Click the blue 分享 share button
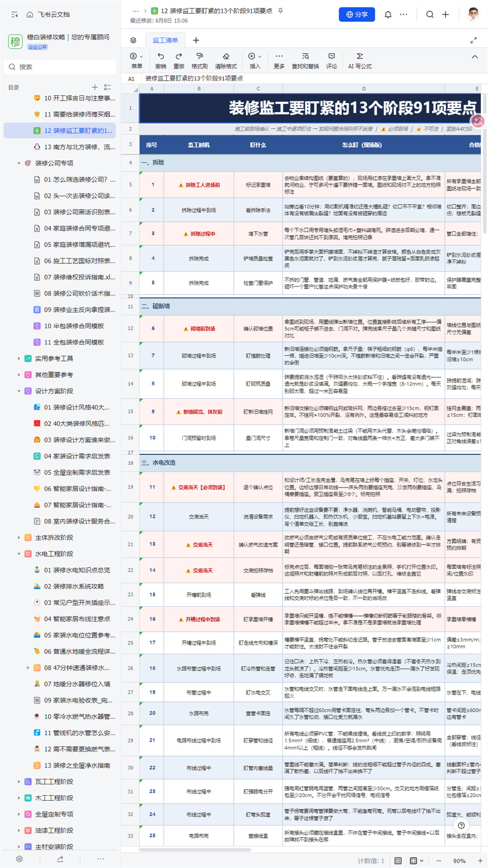 [357, 15]
